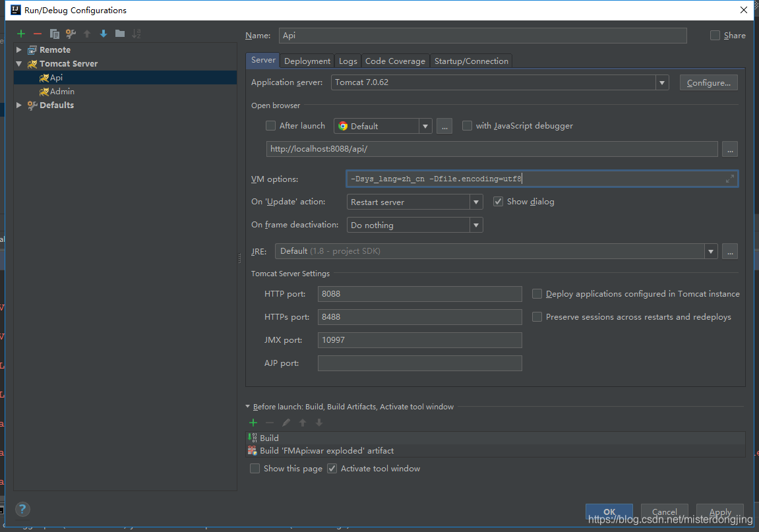Move before-launch task up

point(303,423)
